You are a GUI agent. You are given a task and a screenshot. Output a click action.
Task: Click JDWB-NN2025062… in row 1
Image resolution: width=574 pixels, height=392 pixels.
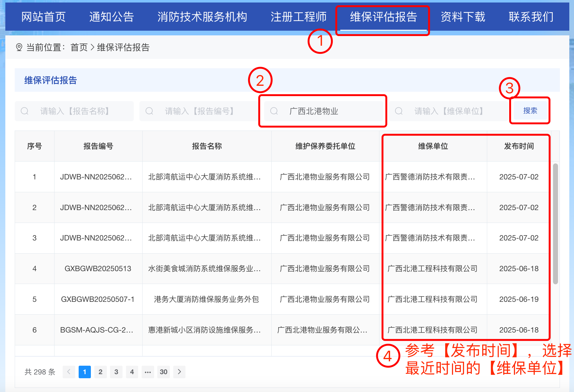tap(96, 177)
